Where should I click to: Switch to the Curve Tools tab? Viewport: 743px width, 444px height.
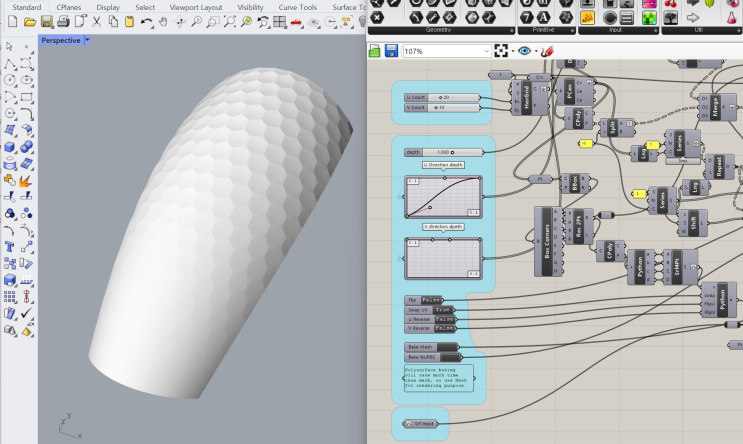coord(298,7)
